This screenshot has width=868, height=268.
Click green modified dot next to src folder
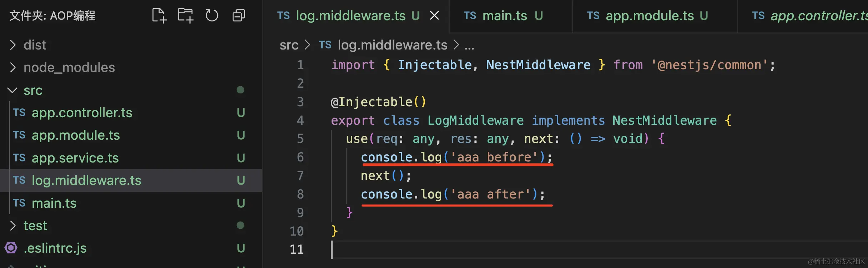(241, 90)
